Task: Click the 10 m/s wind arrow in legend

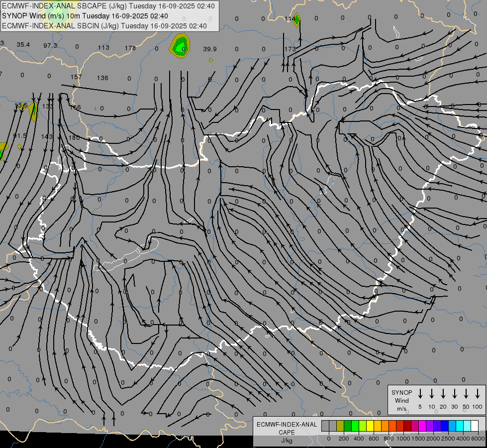Action: pos(432,394)
